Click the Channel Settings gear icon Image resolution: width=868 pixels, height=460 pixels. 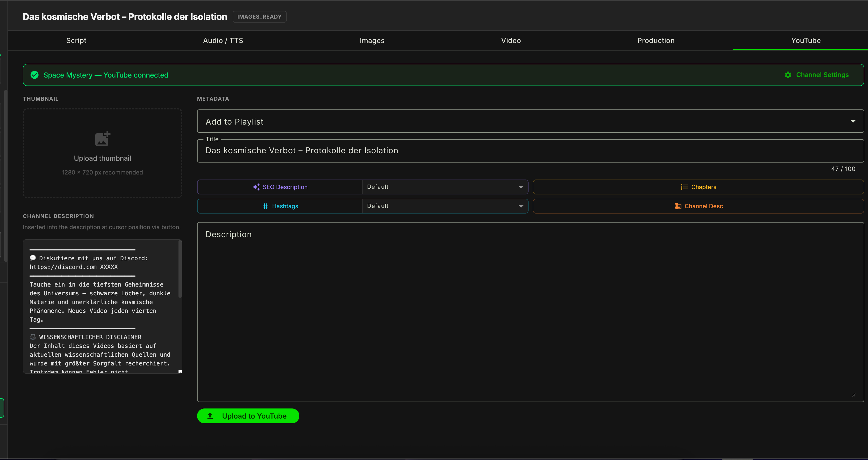(x=788, y=75)
